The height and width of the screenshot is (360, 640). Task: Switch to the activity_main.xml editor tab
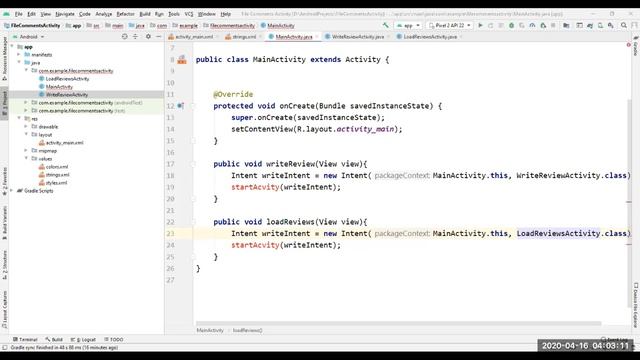click(x=194, y=37)
